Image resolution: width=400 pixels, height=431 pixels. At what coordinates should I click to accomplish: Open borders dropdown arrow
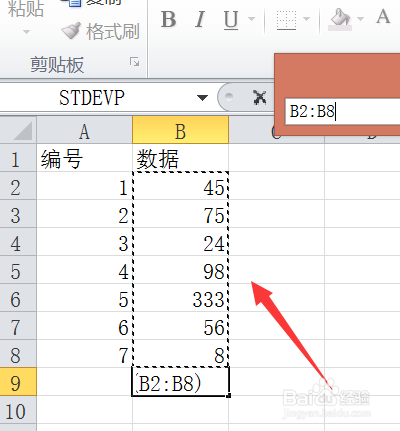[x=306, y=19]
